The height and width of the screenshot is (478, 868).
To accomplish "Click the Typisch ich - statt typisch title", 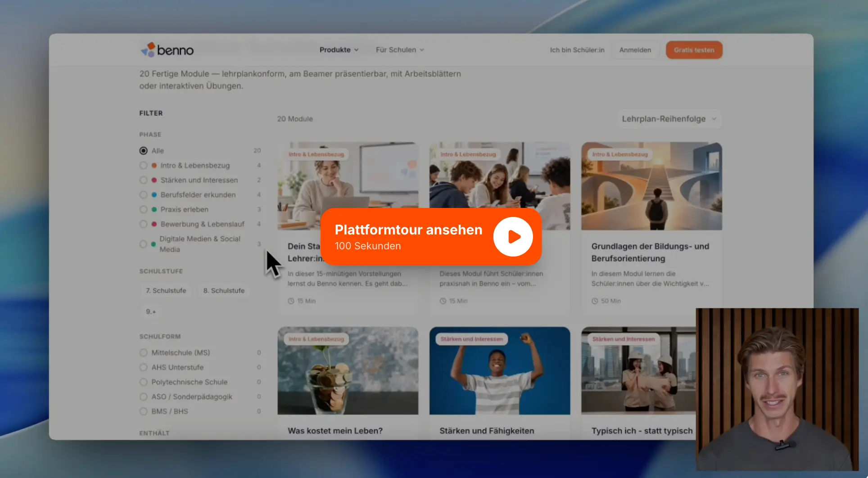I will click(642, 431).
